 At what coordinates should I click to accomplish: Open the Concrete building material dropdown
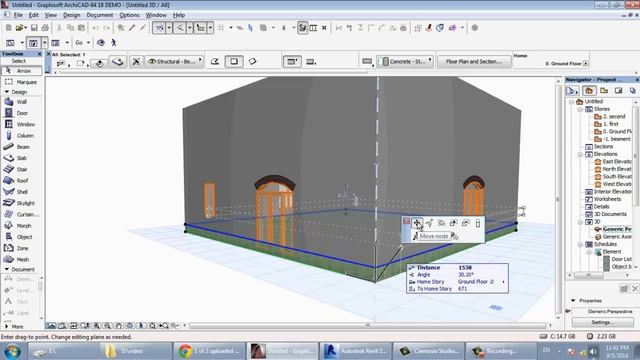405,61
